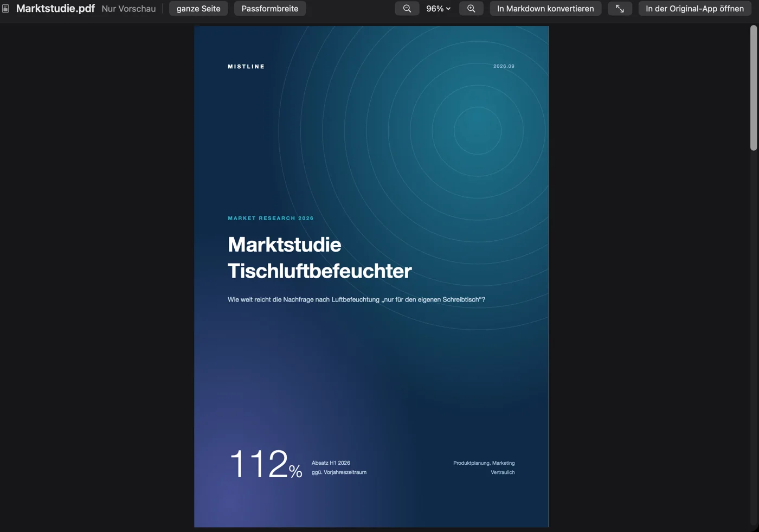Click the 'Nur Vorschau' label
Image resolution: width=759 pixels, height=532 pixels.
click(128, 9)
